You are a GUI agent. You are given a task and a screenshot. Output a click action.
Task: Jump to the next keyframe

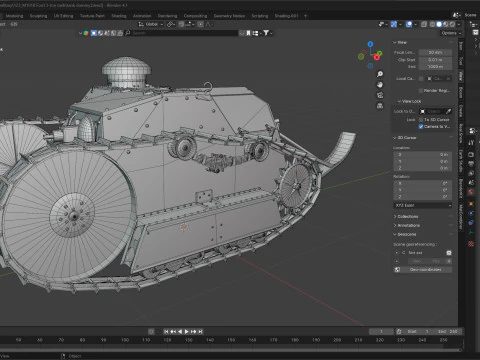pyautogui.click(x=193, y=331)
